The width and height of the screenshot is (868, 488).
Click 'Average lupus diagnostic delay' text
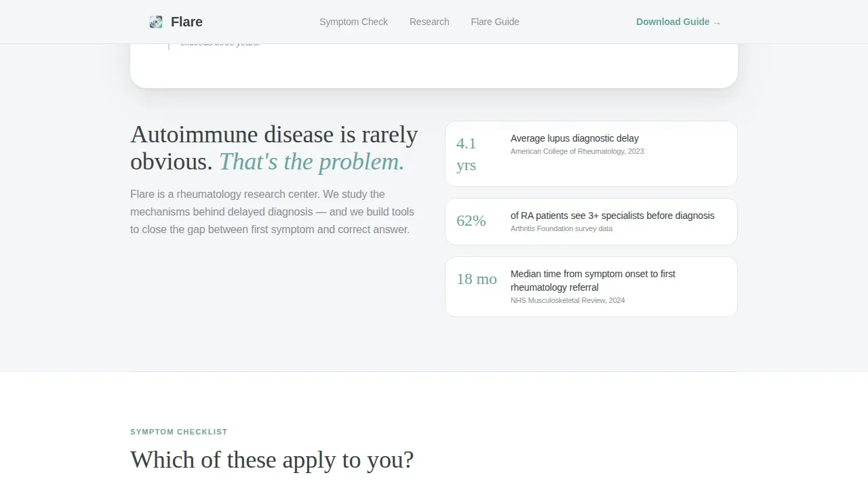pos(574,138)
